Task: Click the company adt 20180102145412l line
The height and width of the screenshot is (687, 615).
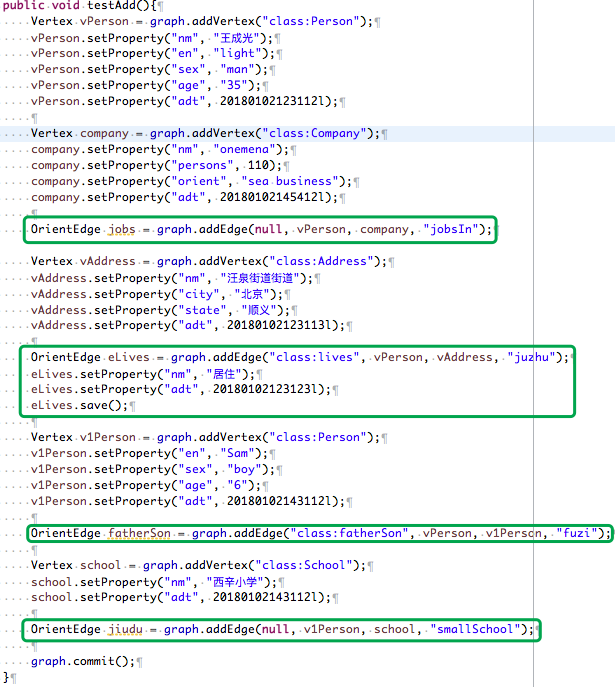Action: (x=184, y=197)
